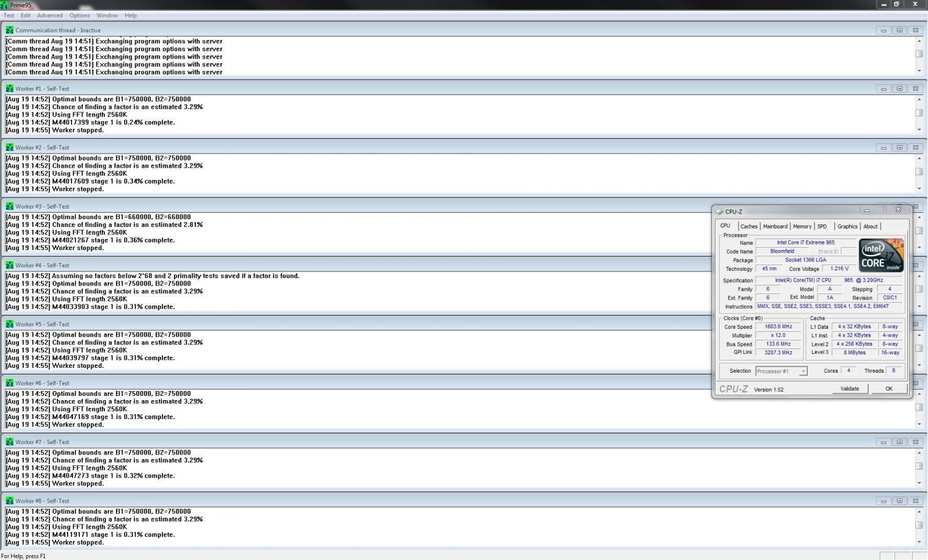Open the Advanced menu
The width and height of the screenshot is (928, 560).
click(x=49, y=15)
